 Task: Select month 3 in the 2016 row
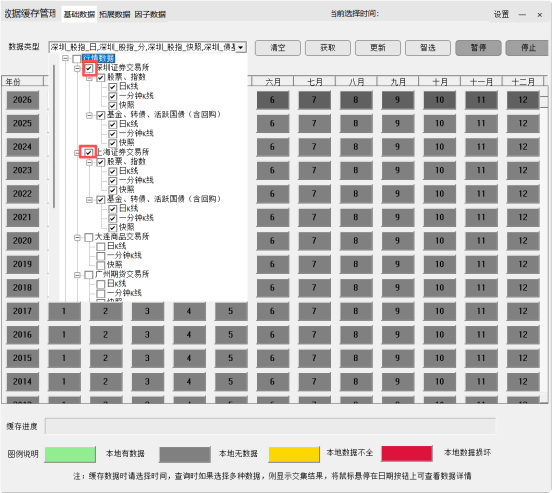tap(148, 335)
